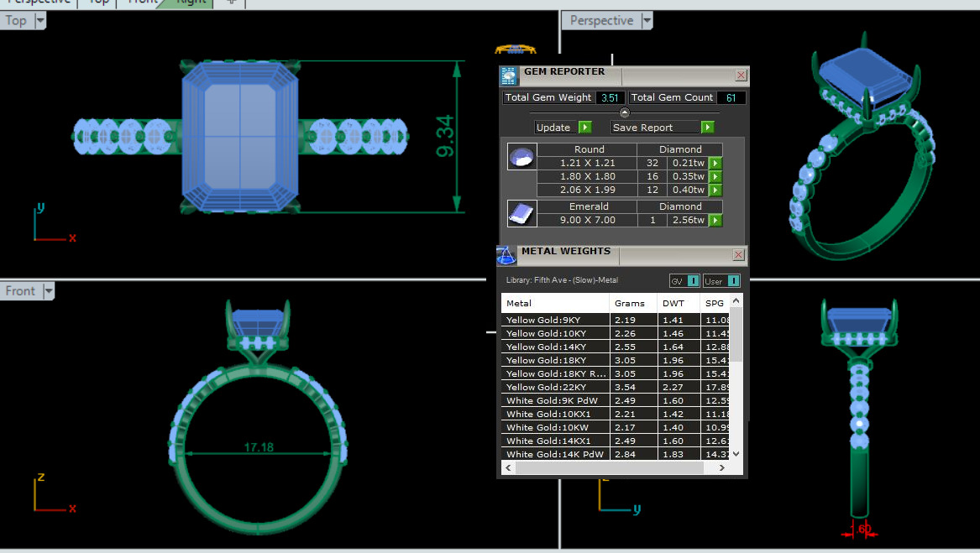Viewport: 980px width, 553px height.
Task: Toggle the GV switch in Metal Weights
Action: pyautogui.click(x=693, y=281)
